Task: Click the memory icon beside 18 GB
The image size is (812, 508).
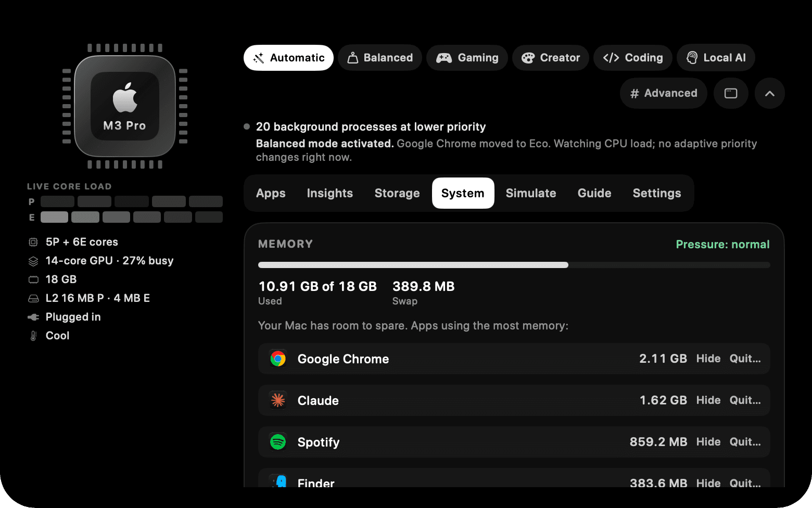Action: point(33,280)
